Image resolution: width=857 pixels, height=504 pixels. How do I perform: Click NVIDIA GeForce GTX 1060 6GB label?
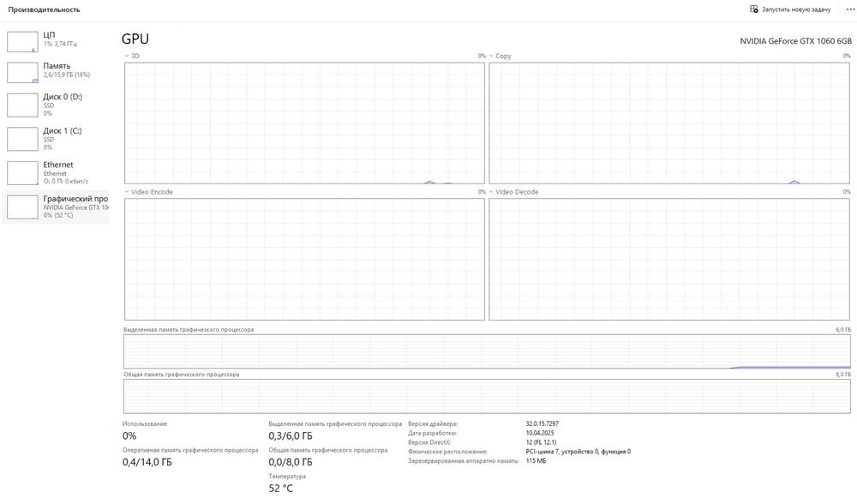pos(796,41)
